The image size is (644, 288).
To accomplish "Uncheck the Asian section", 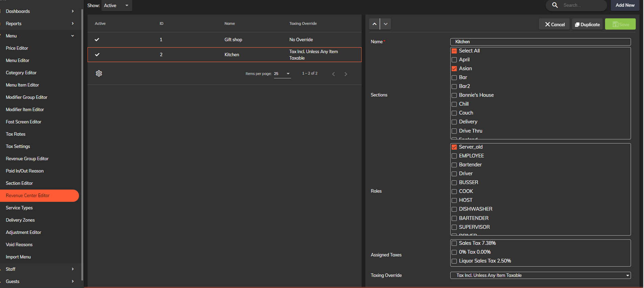I will [454, 68].
